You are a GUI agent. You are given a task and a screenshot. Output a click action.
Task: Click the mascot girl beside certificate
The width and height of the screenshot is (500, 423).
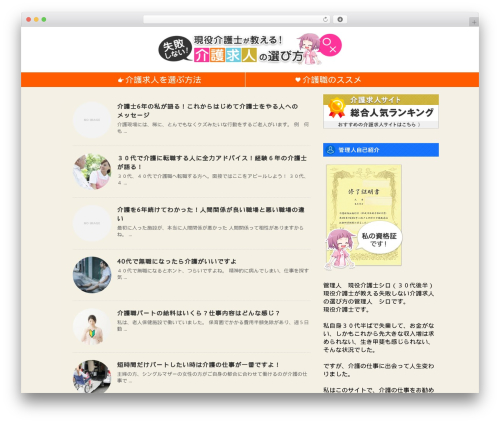[339, 248]
